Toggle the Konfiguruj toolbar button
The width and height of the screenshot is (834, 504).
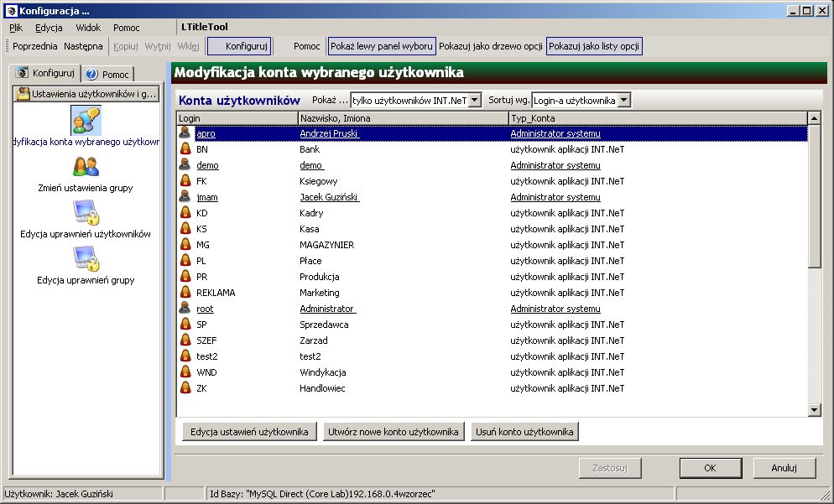pos(239,46)
